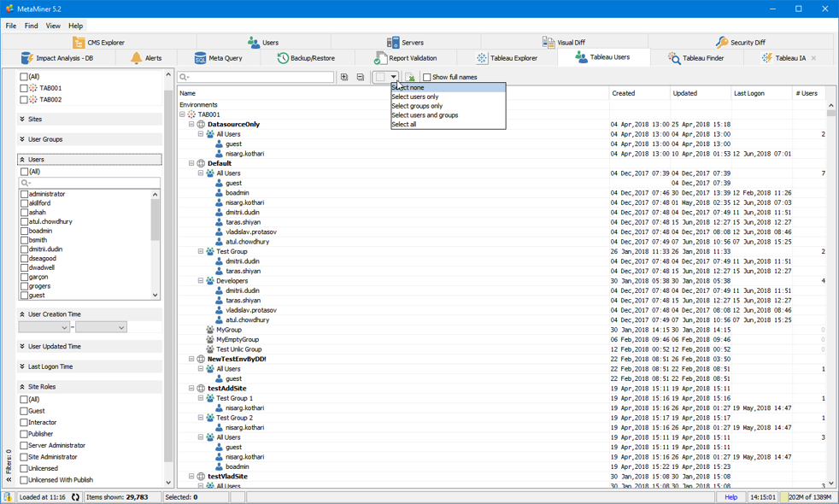The height and width of the screenshot is (504, 839).
Task: Click the Tableau Finder magnifier icon
Action: 674,58
